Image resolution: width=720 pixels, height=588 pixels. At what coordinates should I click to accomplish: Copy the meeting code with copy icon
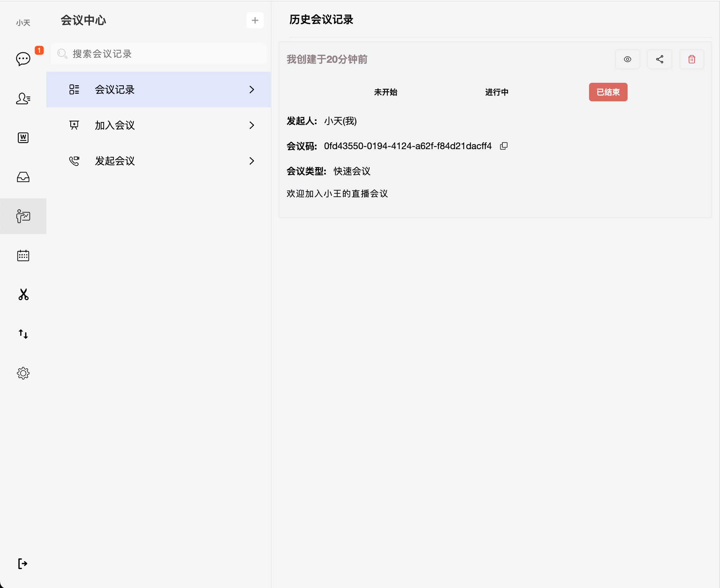coord(504,146)
